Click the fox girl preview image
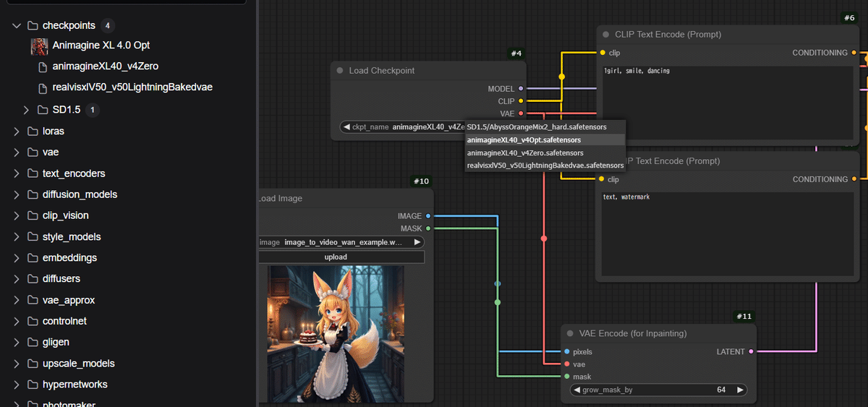The width and height of the screenshot is (868, 407). (x=336, y=333)
